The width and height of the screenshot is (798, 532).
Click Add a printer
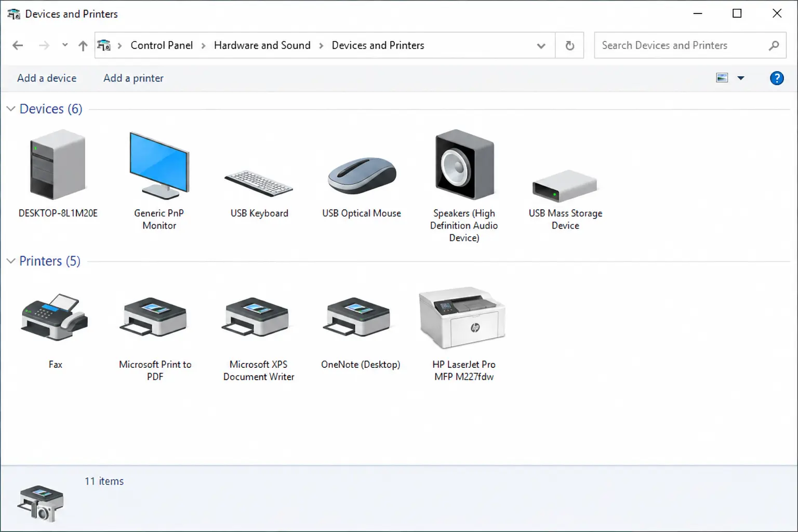[134, 78]
